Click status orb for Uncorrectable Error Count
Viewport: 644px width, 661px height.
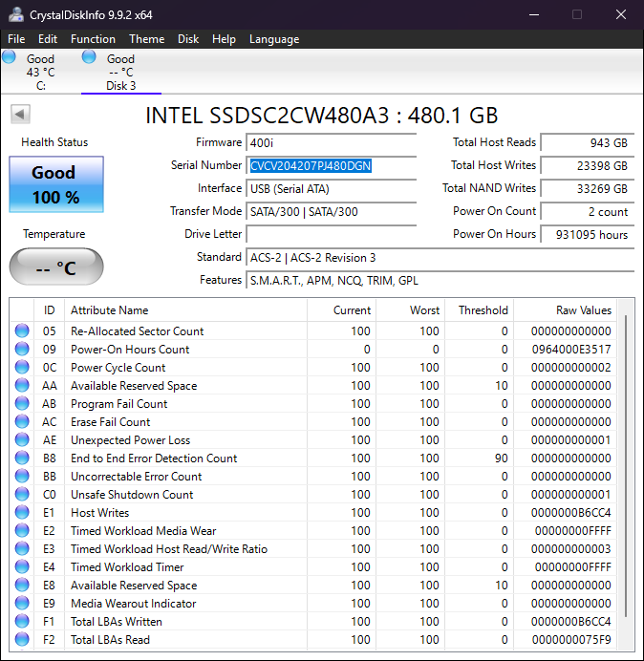point(22,476)
